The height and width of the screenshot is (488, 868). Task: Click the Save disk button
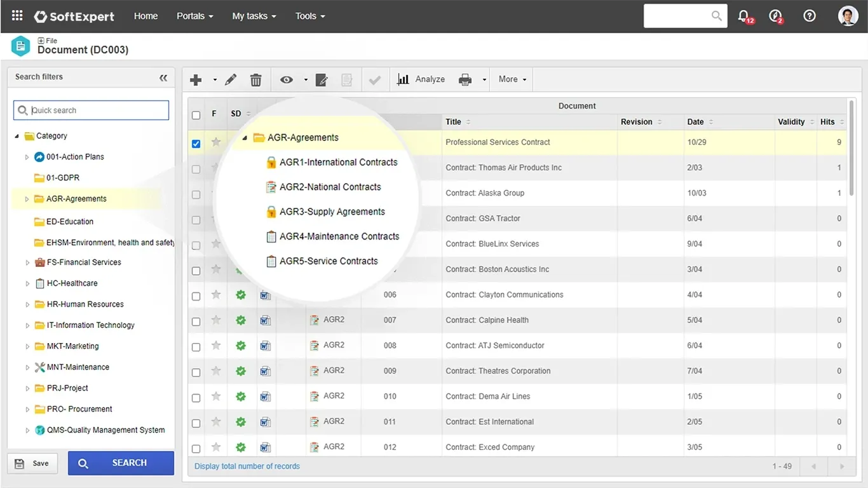click(x=32, y=463)
